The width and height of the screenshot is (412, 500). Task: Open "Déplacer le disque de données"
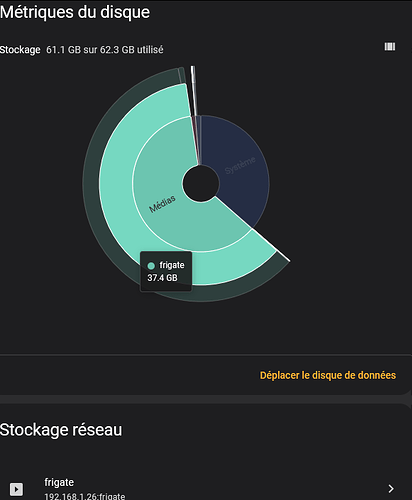pyautogui.click(x=328, y=375)
